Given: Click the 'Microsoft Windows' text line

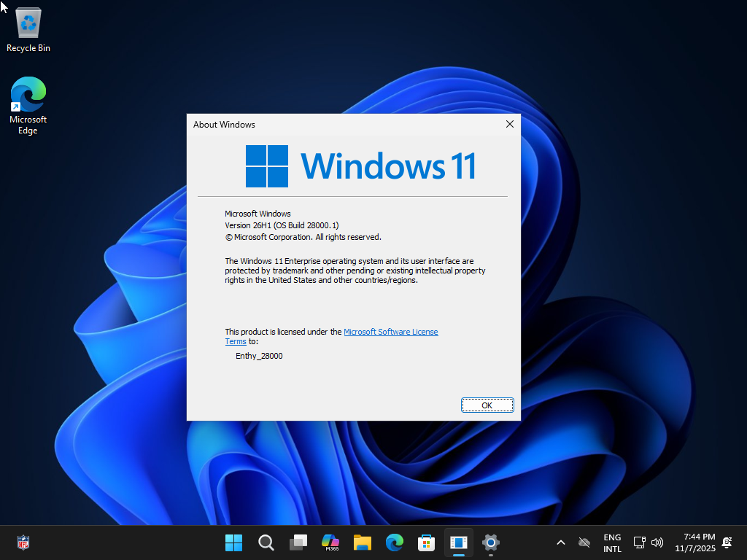Looking at the screenshot, I should coord(258,214).
